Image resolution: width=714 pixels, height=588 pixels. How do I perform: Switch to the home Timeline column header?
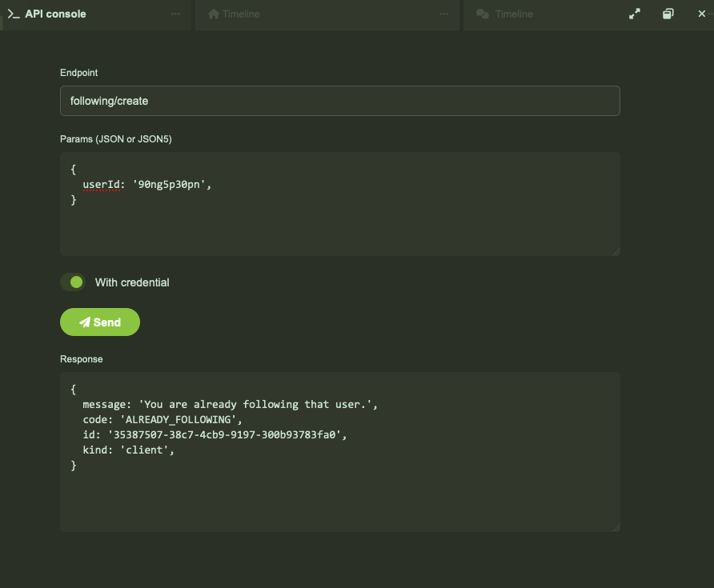[x=241, y=14]
